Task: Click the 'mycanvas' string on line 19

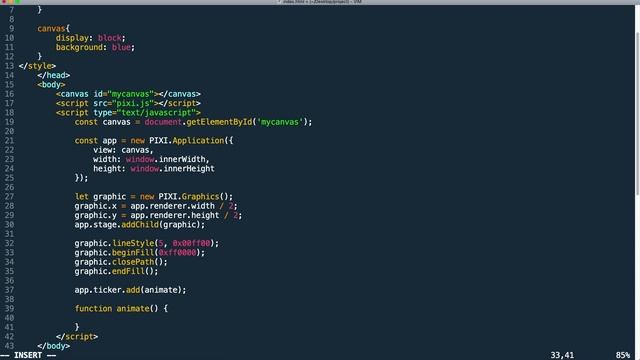Action: [280, 122]
